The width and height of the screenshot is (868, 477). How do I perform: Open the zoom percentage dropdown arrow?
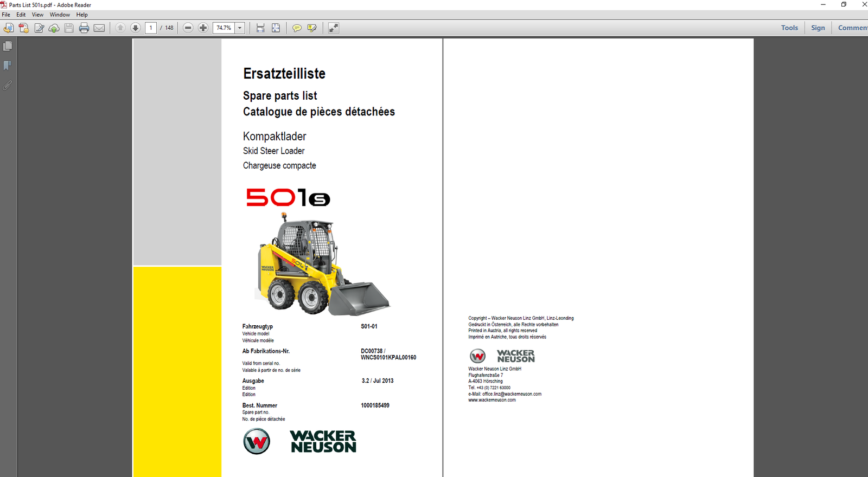pos(240,28)
